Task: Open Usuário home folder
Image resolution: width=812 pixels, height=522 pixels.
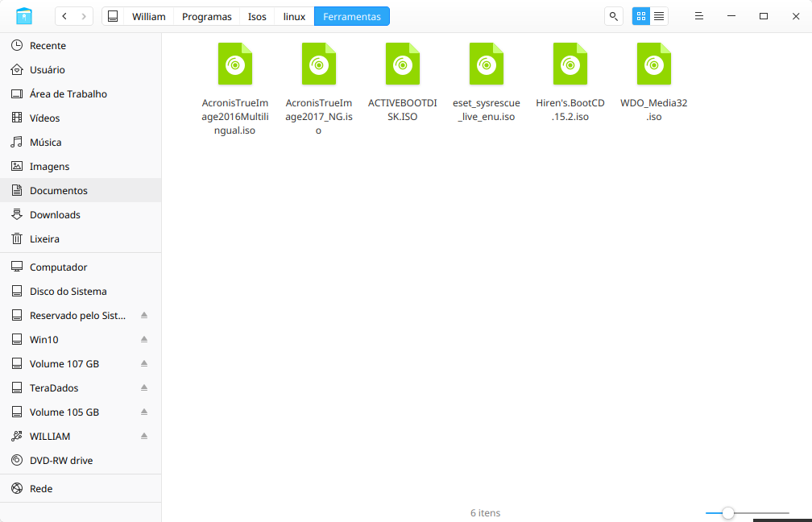Action: tap(81, 70)
